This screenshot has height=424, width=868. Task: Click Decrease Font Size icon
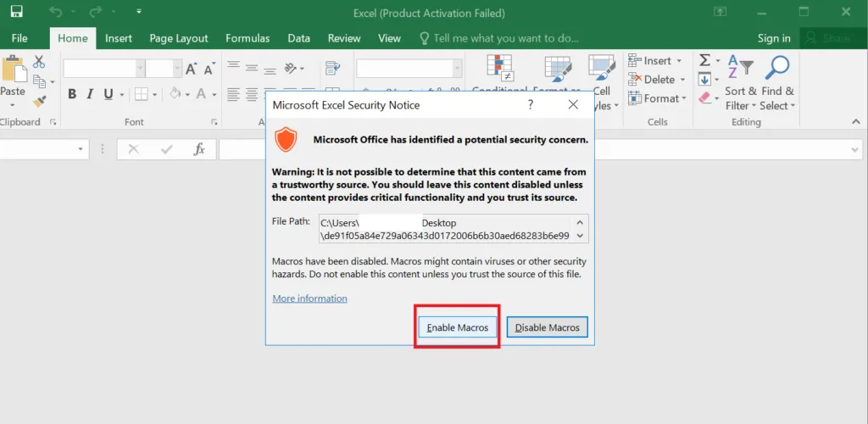209,70
